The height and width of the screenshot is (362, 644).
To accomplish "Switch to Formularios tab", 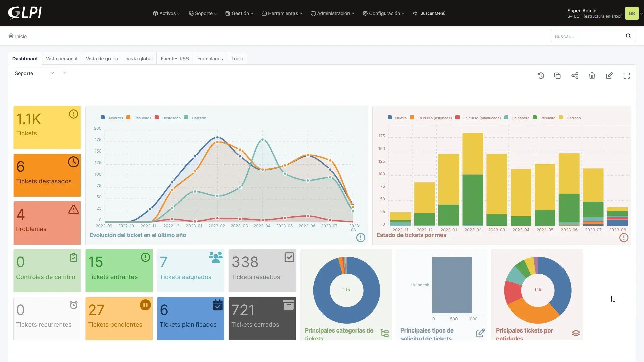I will (x=210, y=59).
